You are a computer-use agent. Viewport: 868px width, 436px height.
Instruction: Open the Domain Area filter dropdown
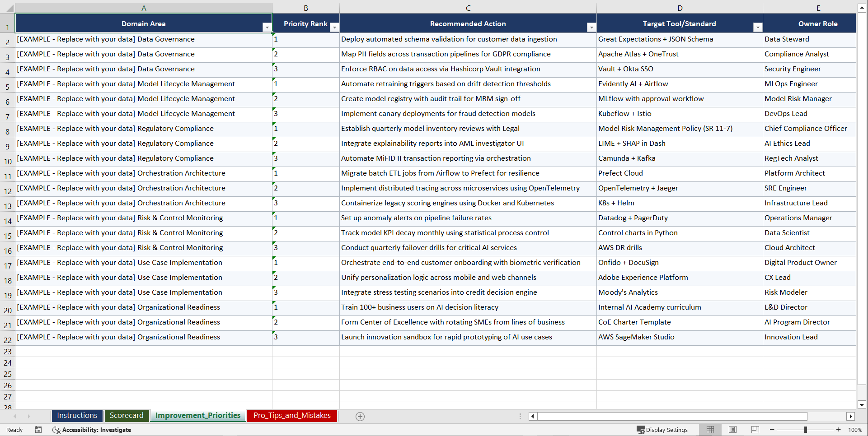(267, 27)
